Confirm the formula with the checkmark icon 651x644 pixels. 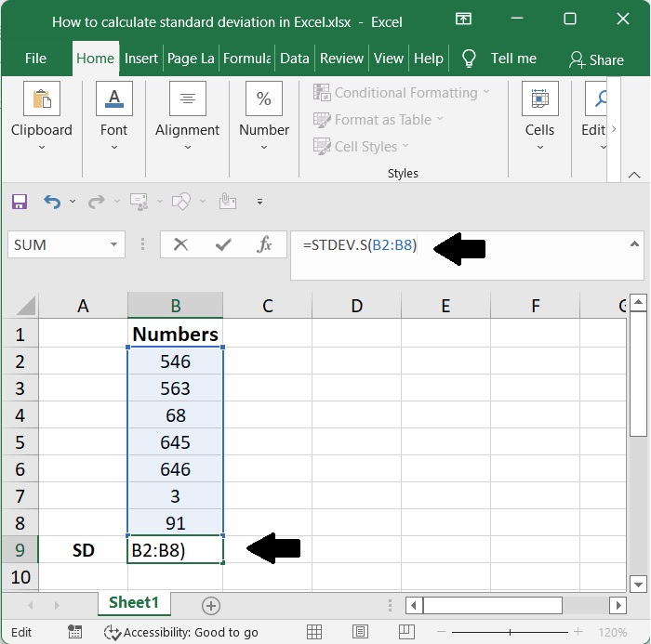pyautogui.click(x=223, y=244)
